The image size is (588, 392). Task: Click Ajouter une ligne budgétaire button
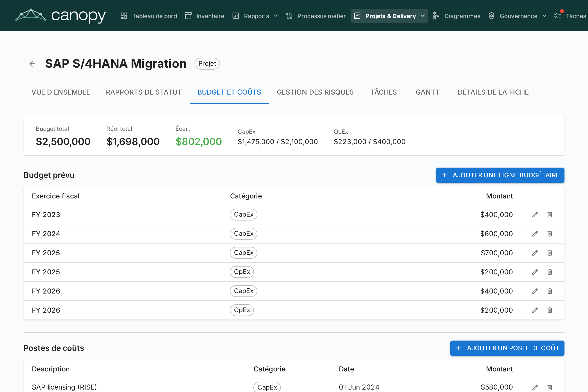(500, 175)
